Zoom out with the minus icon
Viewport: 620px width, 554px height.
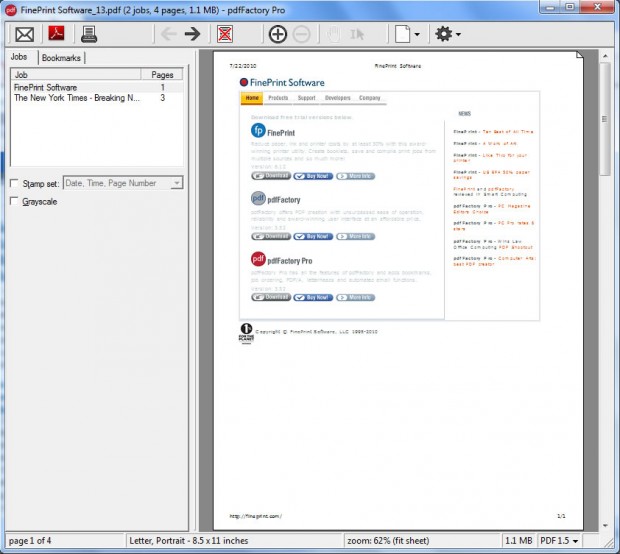302,34
